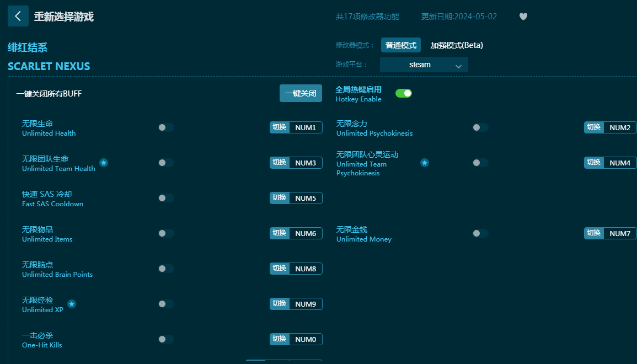
Task: Click the 游戏平台 label
Action: pyautogui.click(x=351, y=65)
